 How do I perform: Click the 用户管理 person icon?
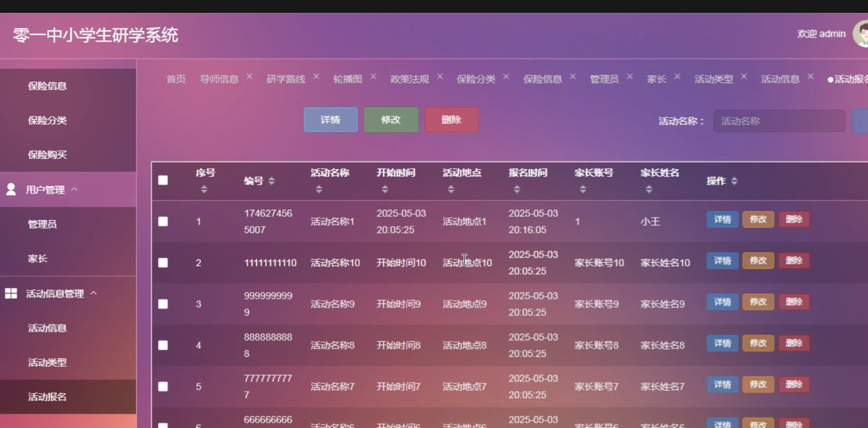coord(11,189)
